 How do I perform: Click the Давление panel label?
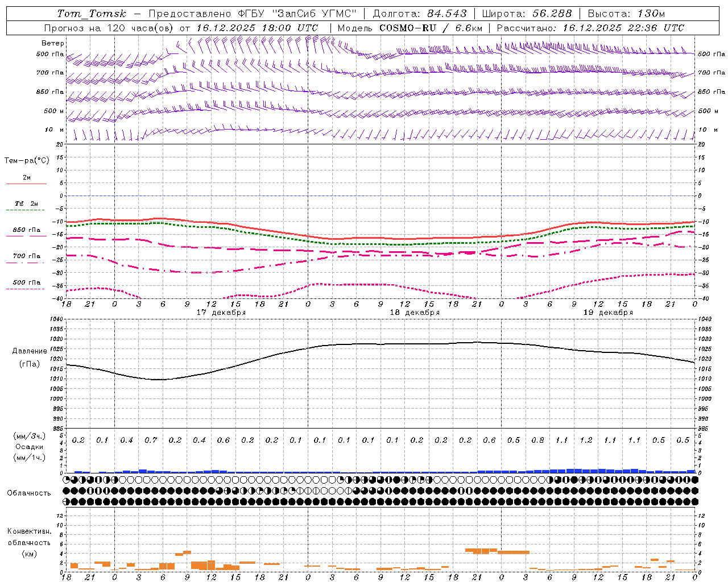tap(30, 351)
